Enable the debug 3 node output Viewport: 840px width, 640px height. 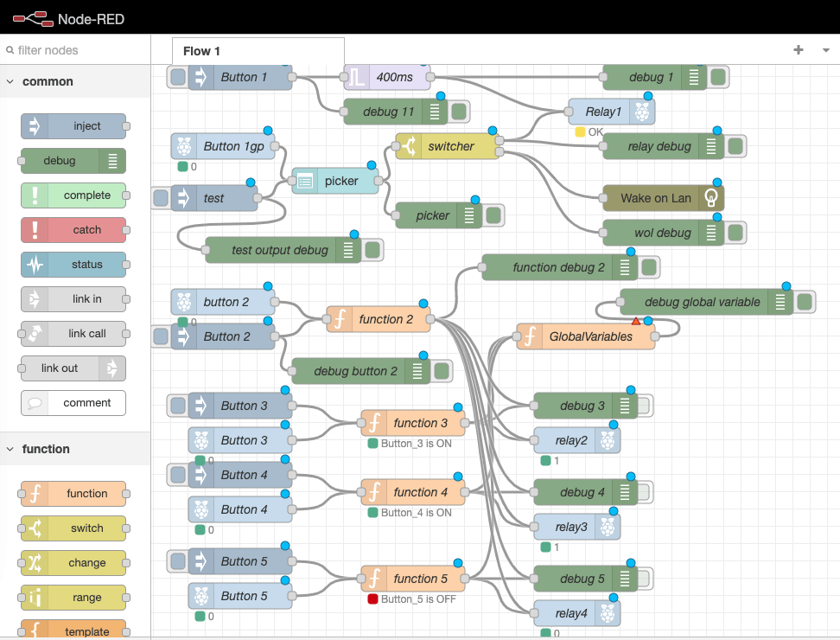[x=645, y=406]
